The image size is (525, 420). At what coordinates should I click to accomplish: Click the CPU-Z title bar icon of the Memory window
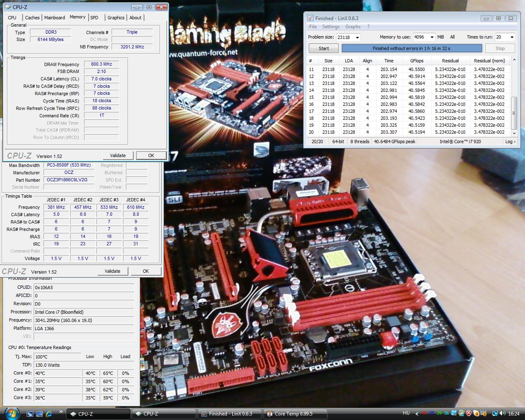8,7
